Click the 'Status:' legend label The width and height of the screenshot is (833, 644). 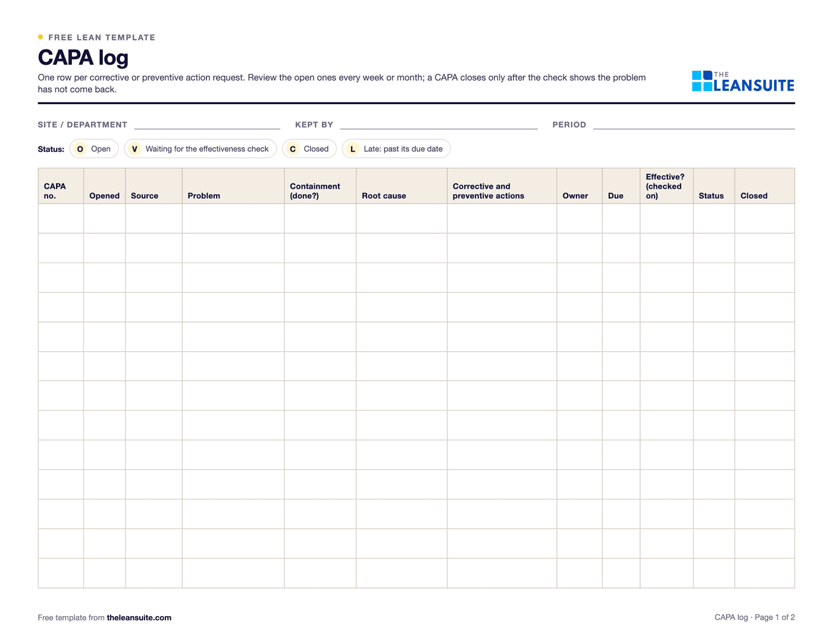tap(51, 149)
